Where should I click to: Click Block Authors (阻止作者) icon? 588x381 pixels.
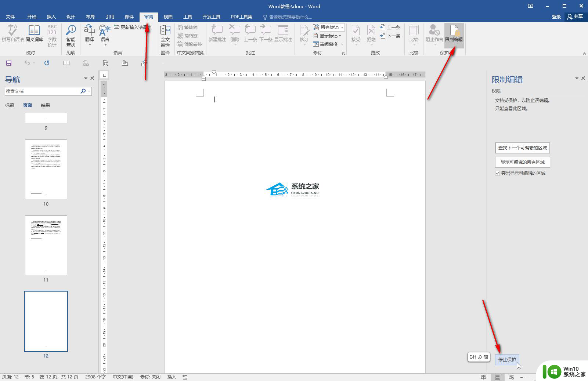pos(434,35)
